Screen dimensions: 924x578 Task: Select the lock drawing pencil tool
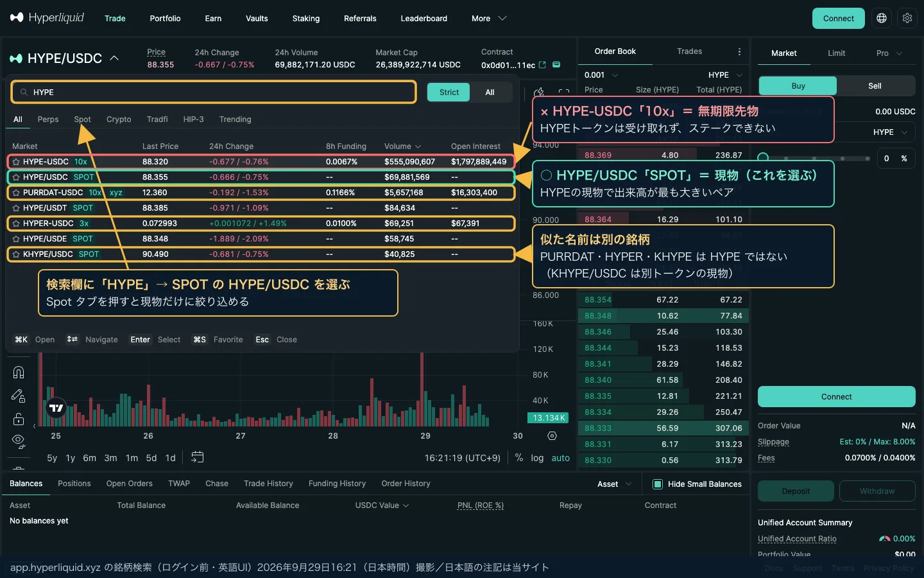coord(19,396)
